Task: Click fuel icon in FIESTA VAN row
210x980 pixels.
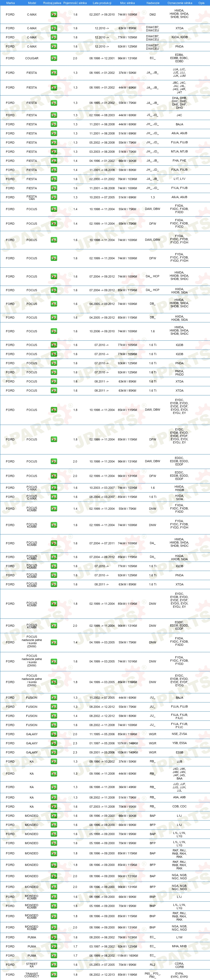Action: pyautogui.click(x=54, y=198)
